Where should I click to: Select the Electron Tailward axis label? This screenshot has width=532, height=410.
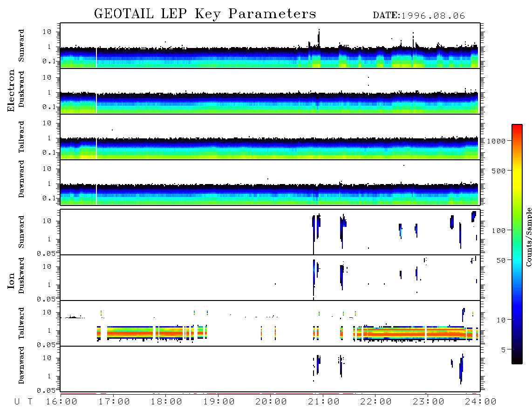tap(21, 137)
